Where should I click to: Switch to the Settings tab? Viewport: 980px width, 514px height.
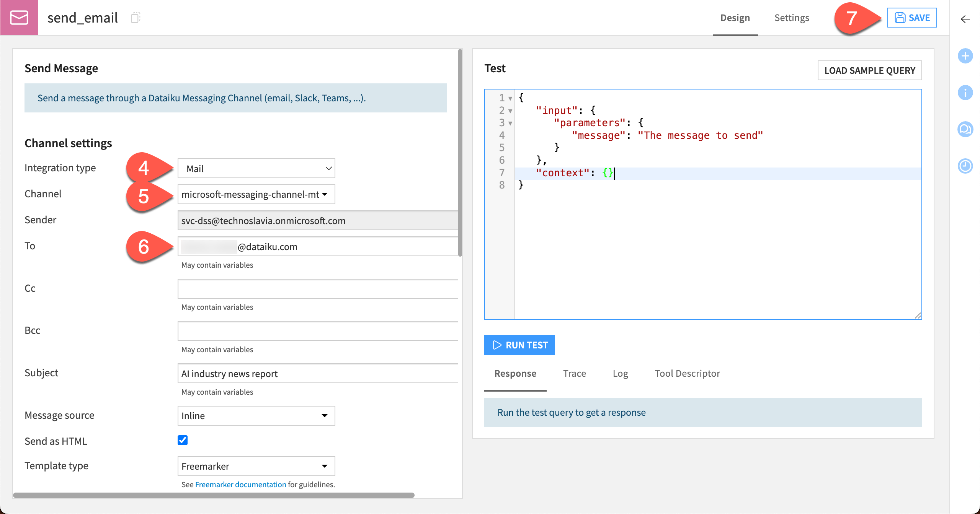tap(792, 18)
